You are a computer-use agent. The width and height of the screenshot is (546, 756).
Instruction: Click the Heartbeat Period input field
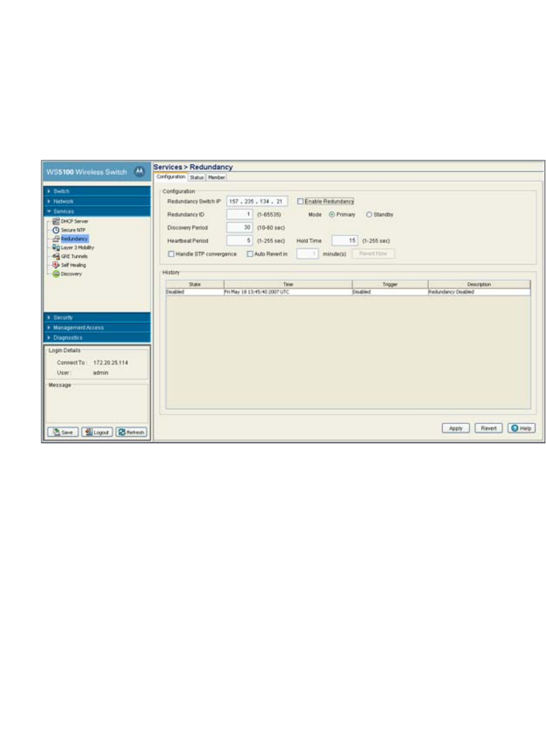(x=240, y=241)
